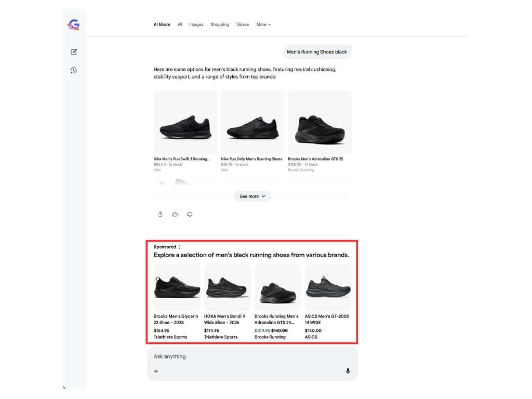Click Brooks Running Men's Adrenaline GTS 24 title
The width and height of the screenshot is (532, 399).
click(276, 320)
